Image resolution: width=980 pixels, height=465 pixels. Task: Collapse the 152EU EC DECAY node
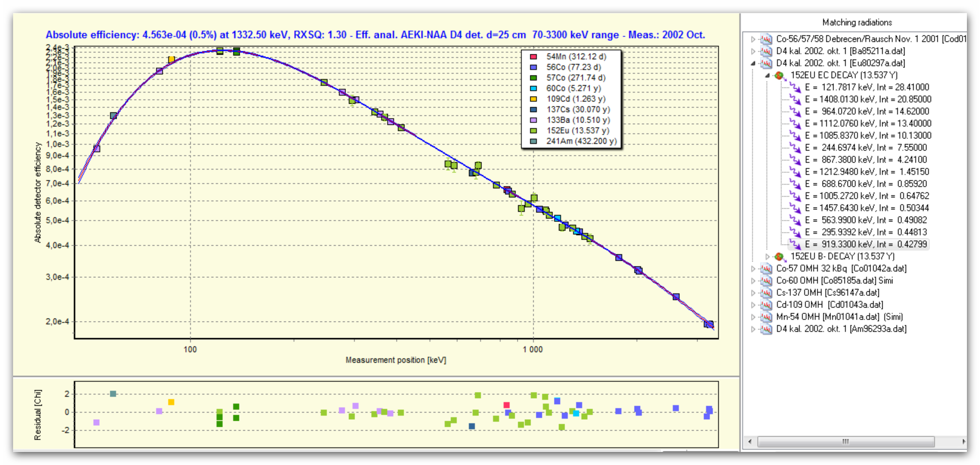[x=767, y=75]
